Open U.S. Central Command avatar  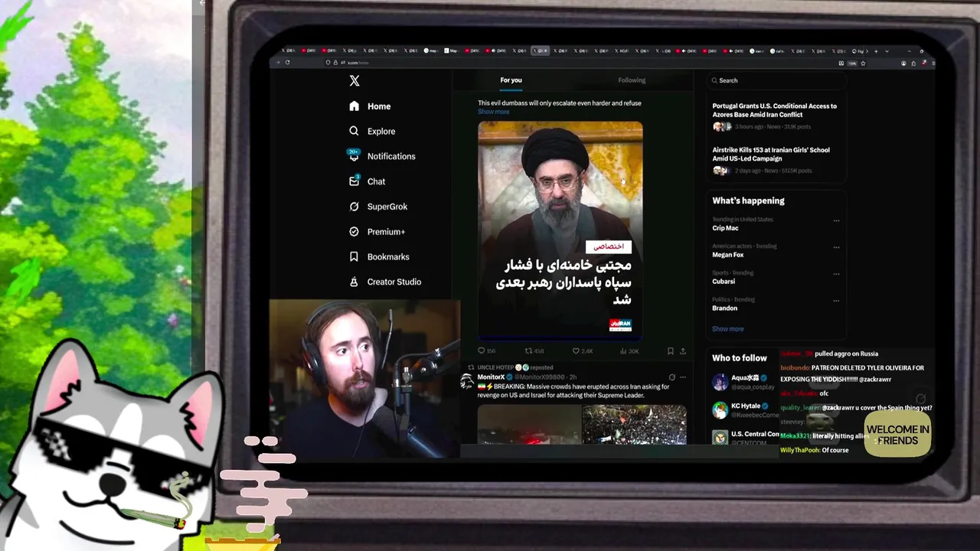[720, 438]
